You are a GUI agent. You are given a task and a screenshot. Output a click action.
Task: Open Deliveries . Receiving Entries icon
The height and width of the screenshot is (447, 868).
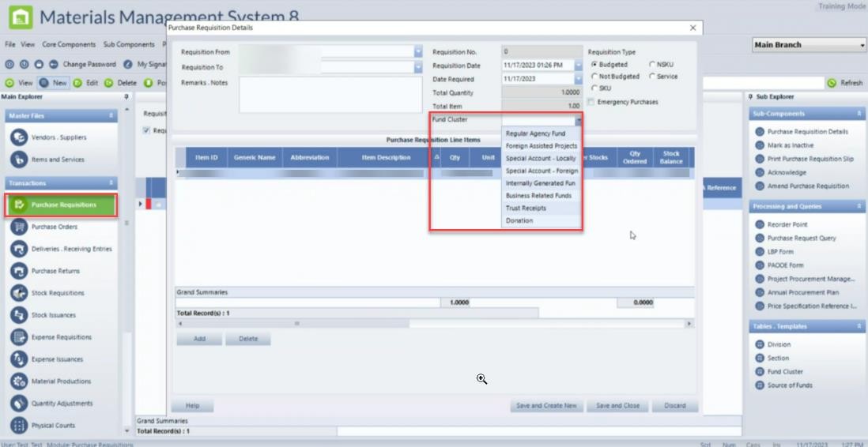click(x=19, y=249)
